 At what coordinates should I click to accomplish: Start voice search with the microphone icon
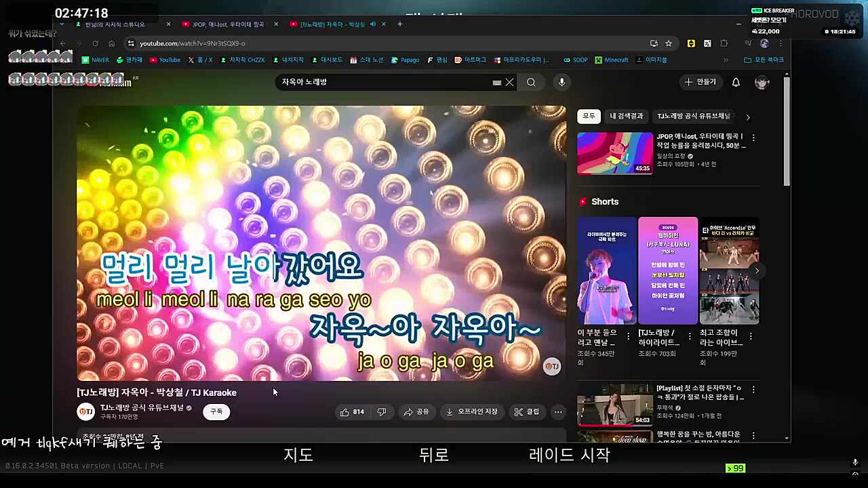click(x=561, y=82)
